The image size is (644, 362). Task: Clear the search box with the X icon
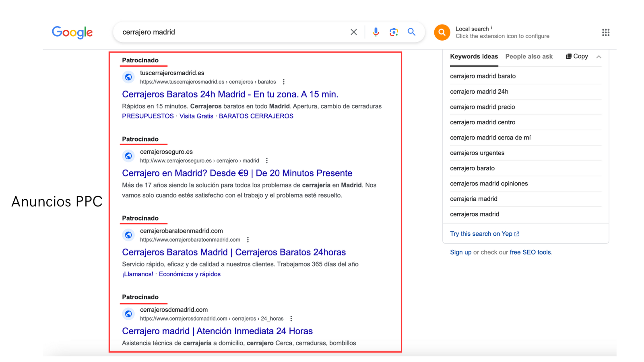click(354, 32)
